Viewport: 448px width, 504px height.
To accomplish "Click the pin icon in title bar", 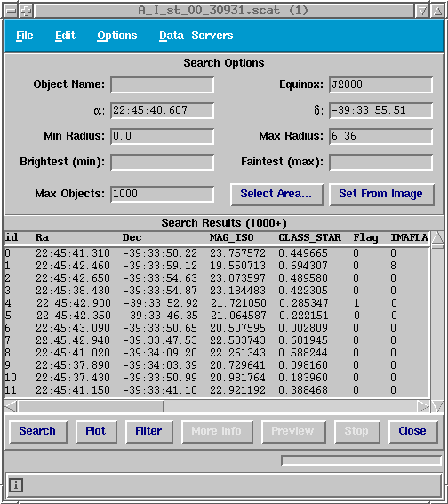I will tap(27, 12).
